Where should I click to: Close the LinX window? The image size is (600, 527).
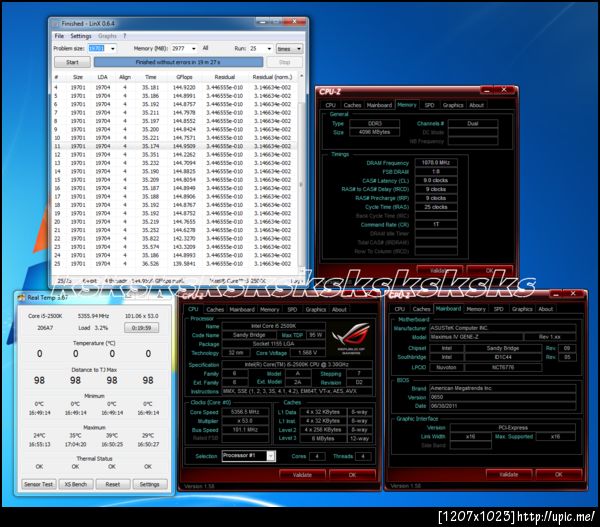point(294,21)
